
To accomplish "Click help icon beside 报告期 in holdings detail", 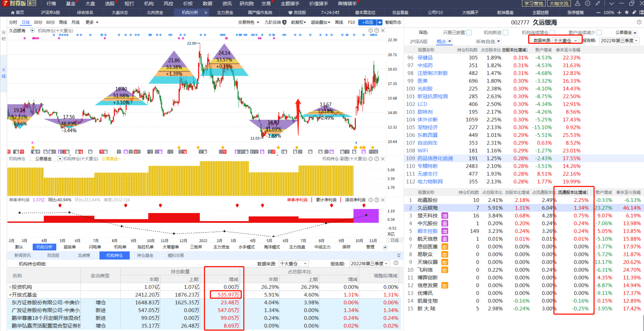I will [396, 263].
